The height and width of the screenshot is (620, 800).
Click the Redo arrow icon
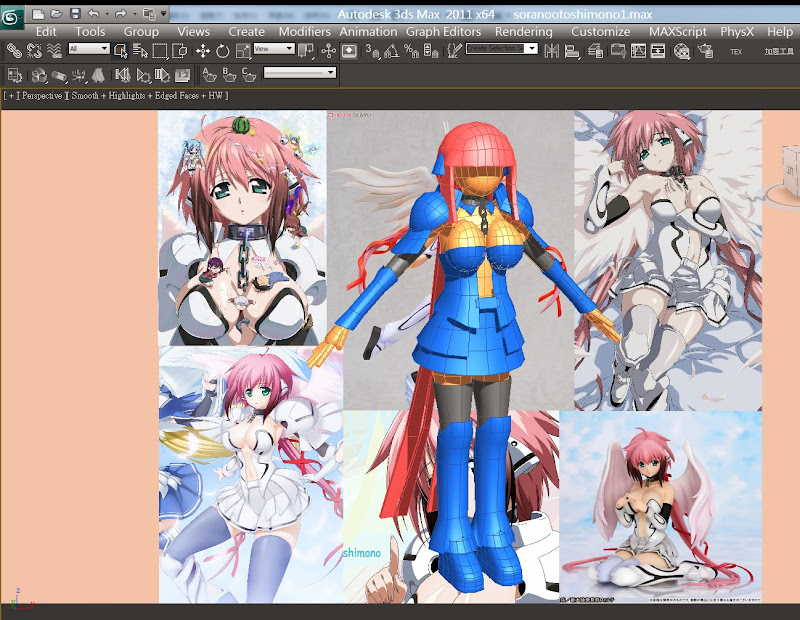pyautogui.click(x=121, y=14)
